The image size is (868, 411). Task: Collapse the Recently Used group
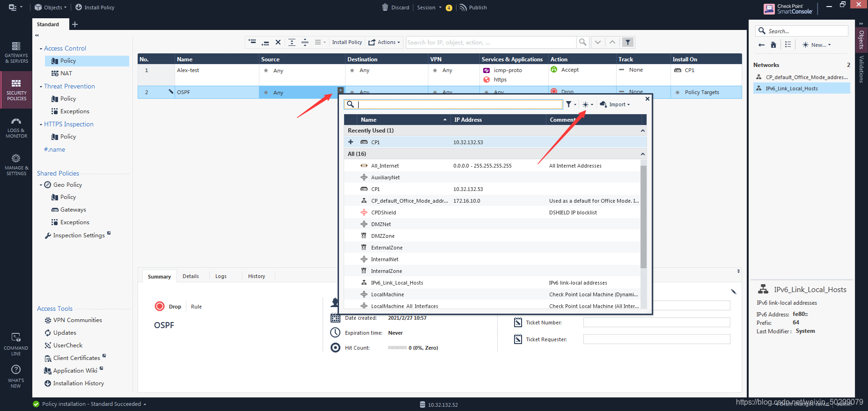tap(642, 131)
